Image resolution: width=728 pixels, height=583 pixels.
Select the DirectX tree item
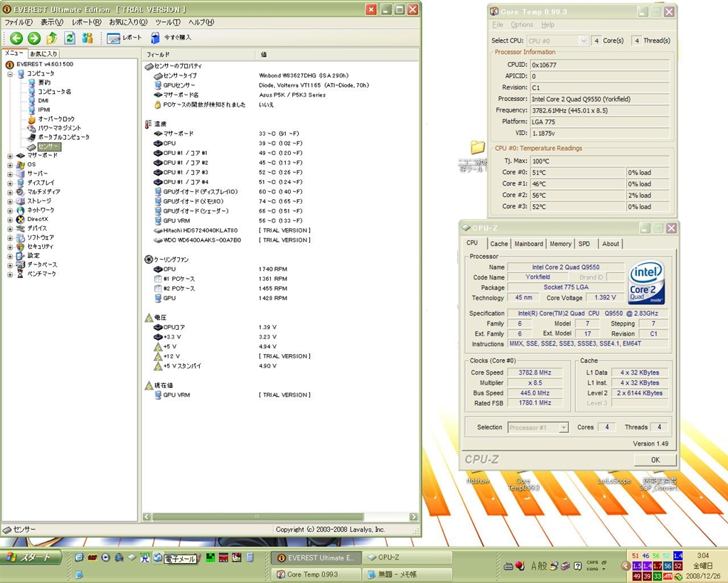click(x=38, y=219)
